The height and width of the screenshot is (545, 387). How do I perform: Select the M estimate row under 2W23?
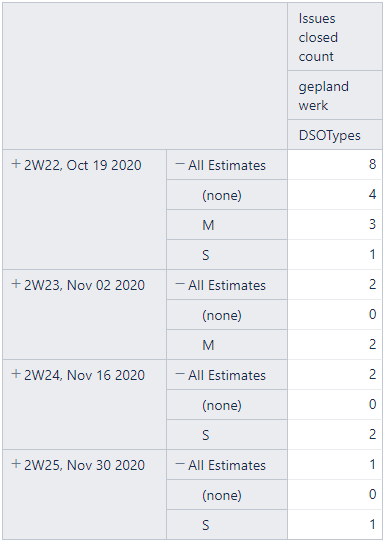tap(227, 344)
